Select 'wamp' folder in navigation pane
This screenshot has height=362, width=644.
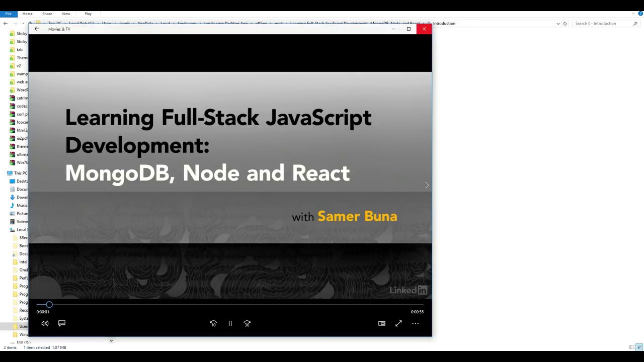[x=19, y=74]
